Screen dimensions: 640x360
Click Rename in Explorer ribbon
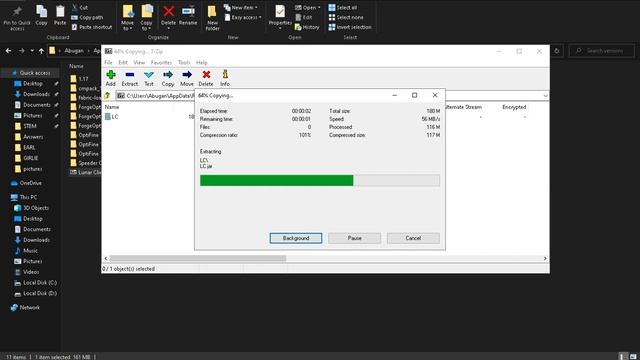click(x=188, y=16)
